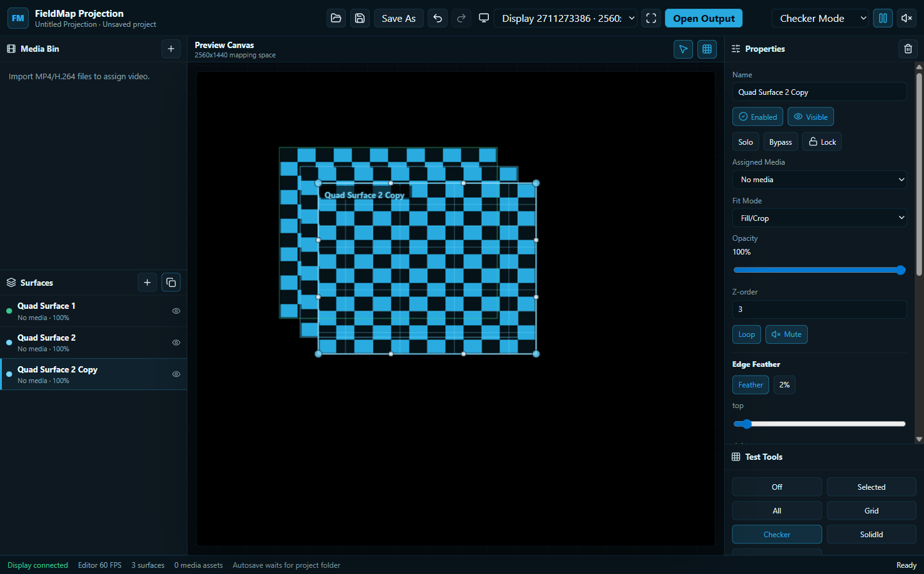Select the pointer tool in Preview Canvas
The height and width of the screenshot is (574, 924).
pos(684,49)
